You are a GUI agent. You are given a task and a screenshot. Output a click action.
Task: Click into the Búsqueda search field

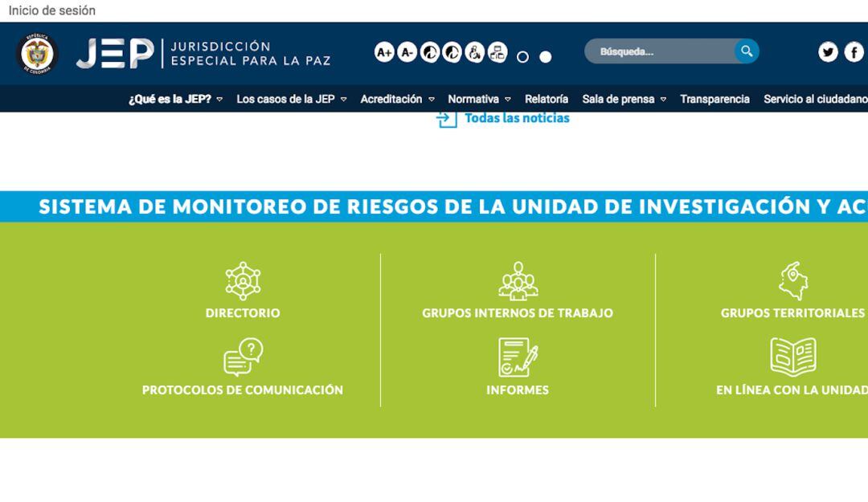655,51
